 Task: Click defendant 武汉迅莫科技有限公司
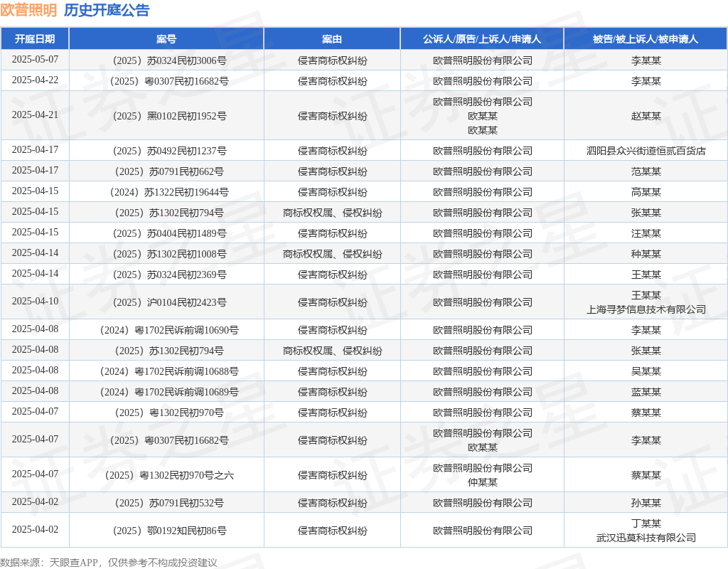pyautogui.click(x=646, y=538)
